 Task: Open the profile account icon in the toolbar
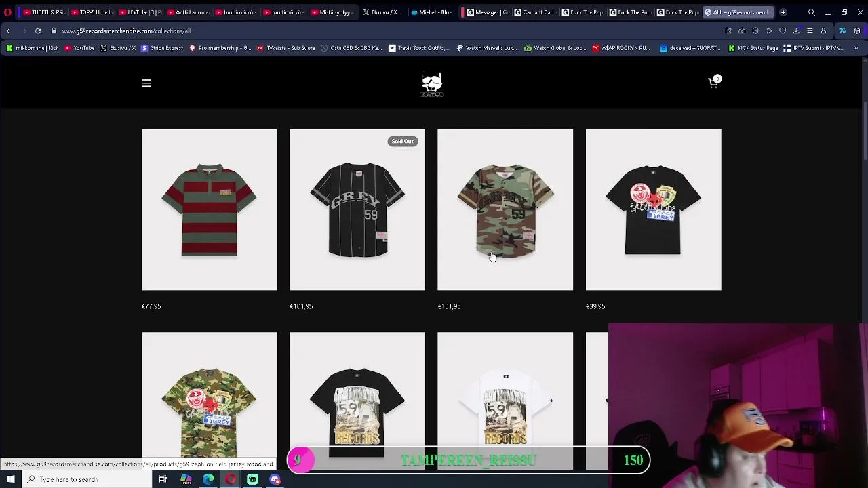(823, 30)
